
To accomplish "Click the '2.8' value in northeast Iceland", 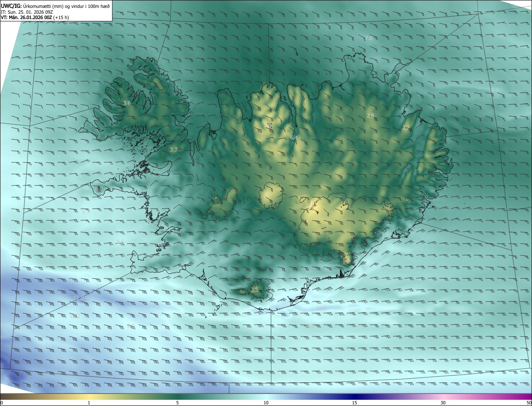I will 370,115.
